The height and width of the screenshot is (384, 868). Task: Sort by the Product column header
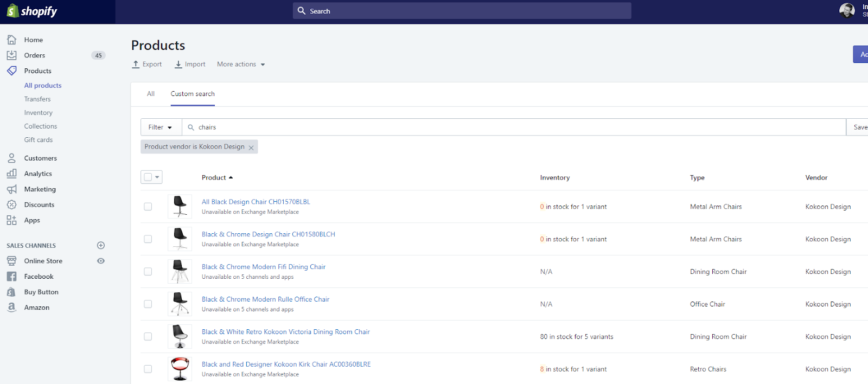tap(217, 177)
